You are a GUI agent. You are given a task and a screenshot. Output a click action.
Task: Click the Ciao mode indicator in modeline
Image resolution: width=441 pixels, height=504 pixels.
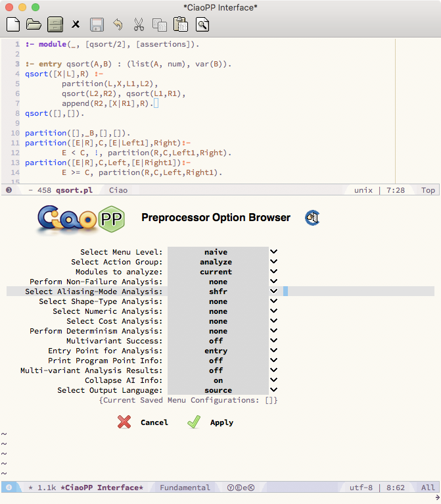click(119, 189)
